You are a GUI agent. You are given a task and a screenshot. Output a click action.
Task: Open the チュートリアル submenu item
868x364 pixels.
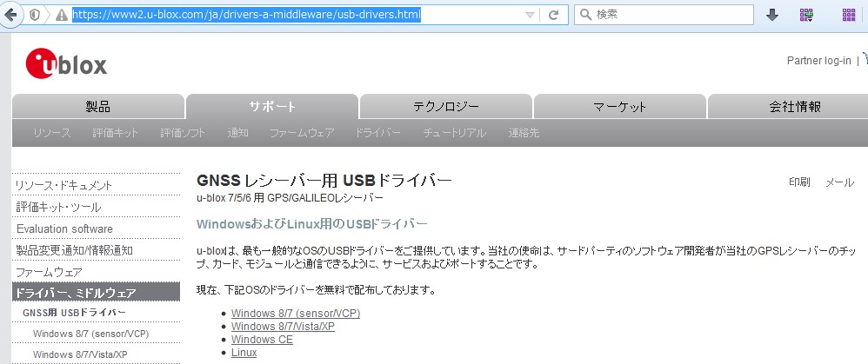[x=455, y=133]
